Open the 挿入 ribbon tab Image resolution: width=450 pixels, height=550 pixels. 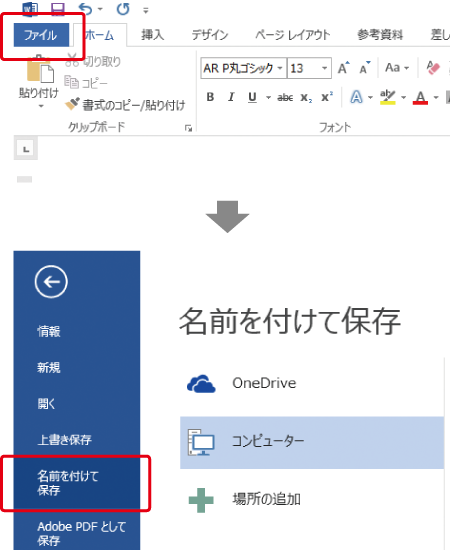pyautogui.click(x=153, y=35)
